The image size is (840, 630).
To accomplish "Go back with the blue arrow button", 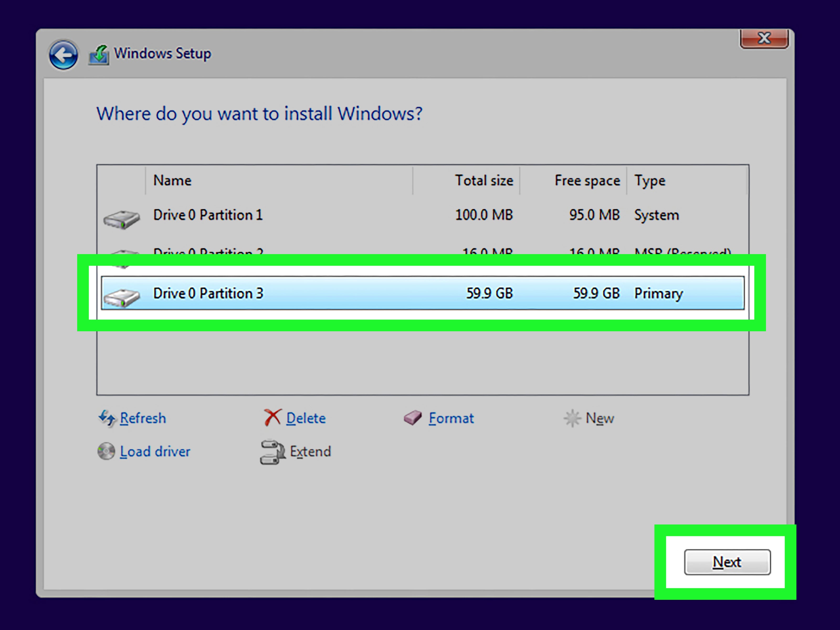I will [x=64, y=55].
